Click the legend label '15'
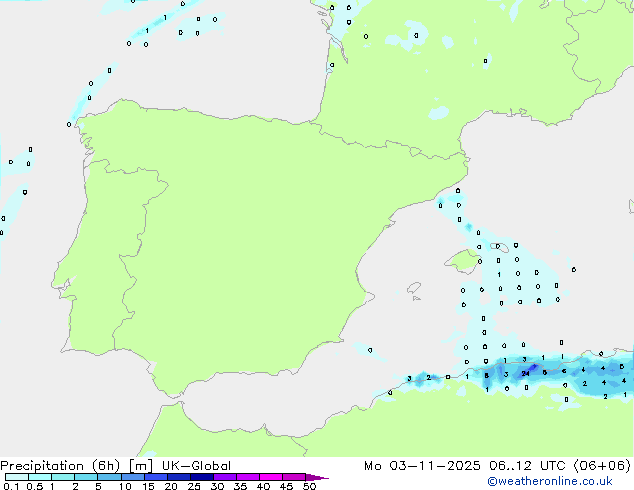Screen dimensions: 634x490 pos(148,486)
